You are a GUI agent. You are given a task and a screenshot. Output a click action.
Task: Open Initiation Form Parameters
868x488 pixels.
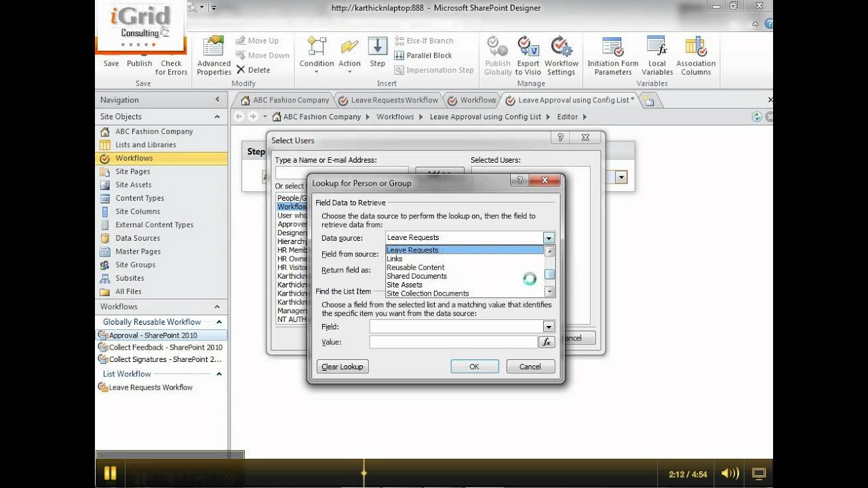pyautogui.click(x=612, y=56)
